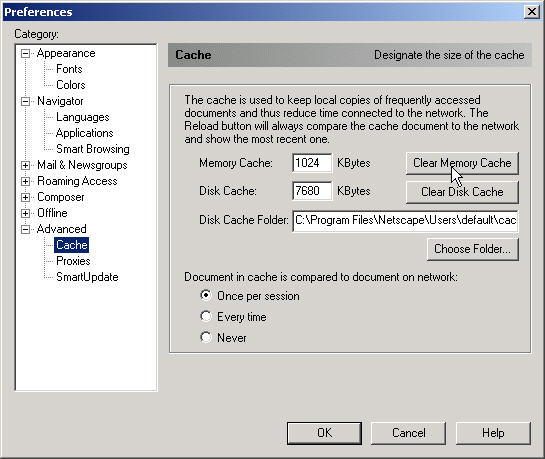This screenshot has width=545, height=459.
Task: Expand the Composer category
Action: (x=25, y=197)
